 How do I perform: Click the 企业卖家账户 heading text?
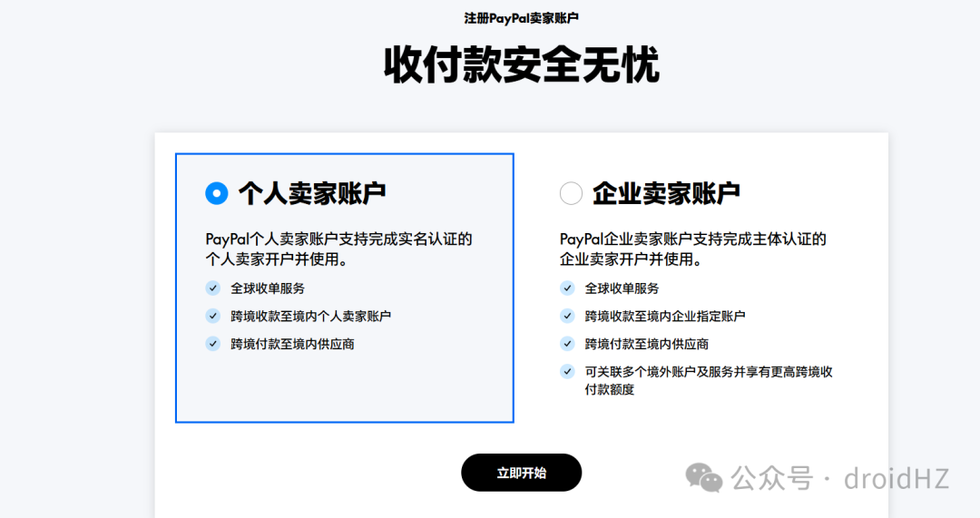[666, 194]
